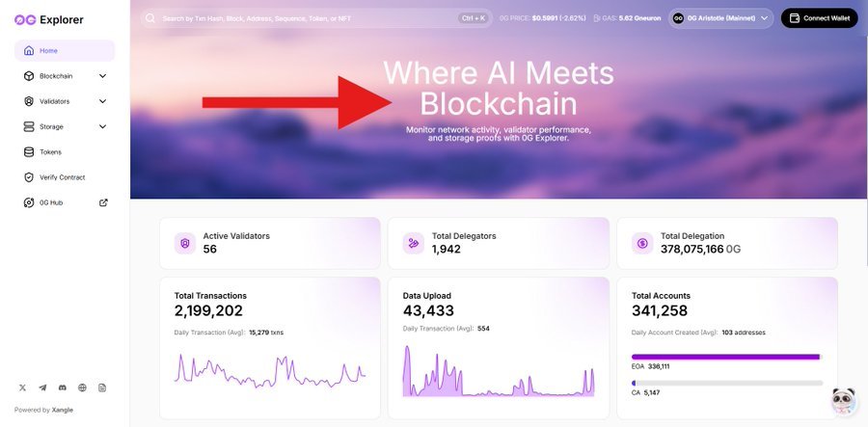Open the Telegram channel icon
The image size is (868, 427).
pos(42,387)
